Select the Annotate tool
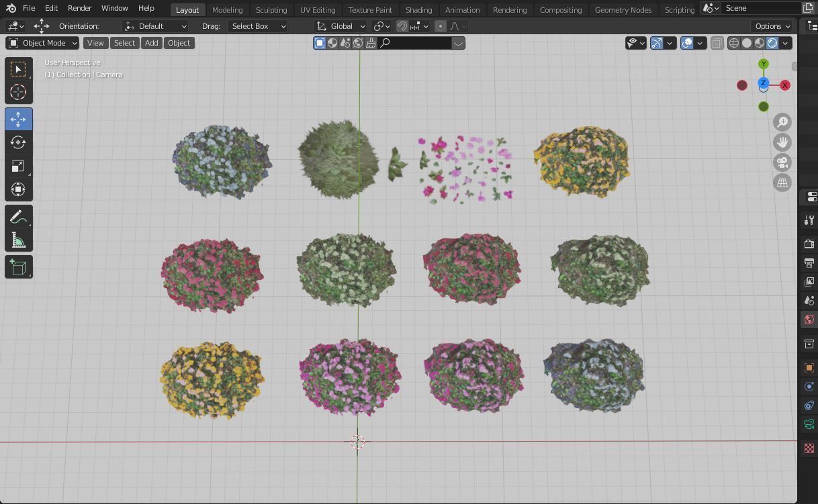Viewport: 818px width, 504px height. coord(18,217)
